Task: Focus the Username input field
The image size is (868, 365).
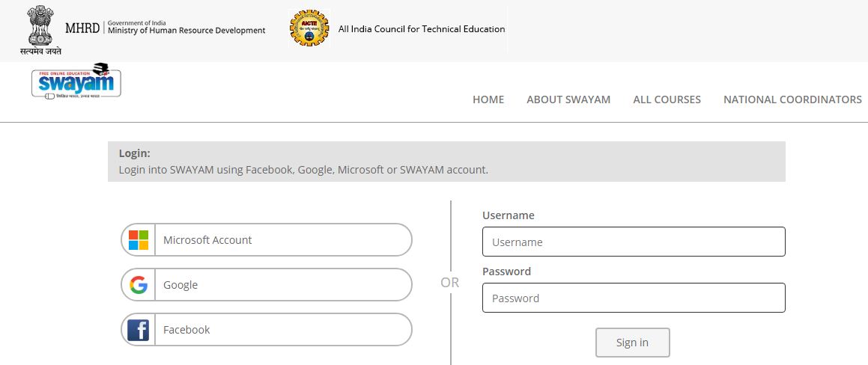Action: point(634,242)
